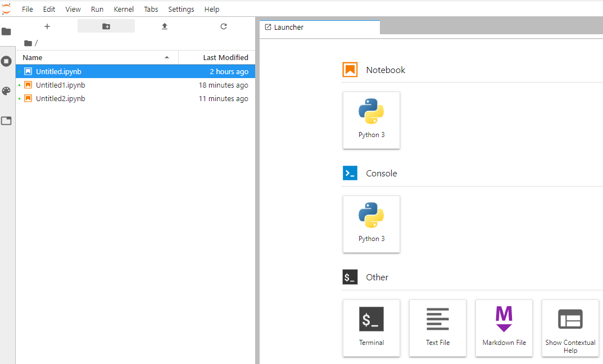Viewport: 603px width, 364px height.
Task: Click the Other section icon
Action: (x=350, y=277)
